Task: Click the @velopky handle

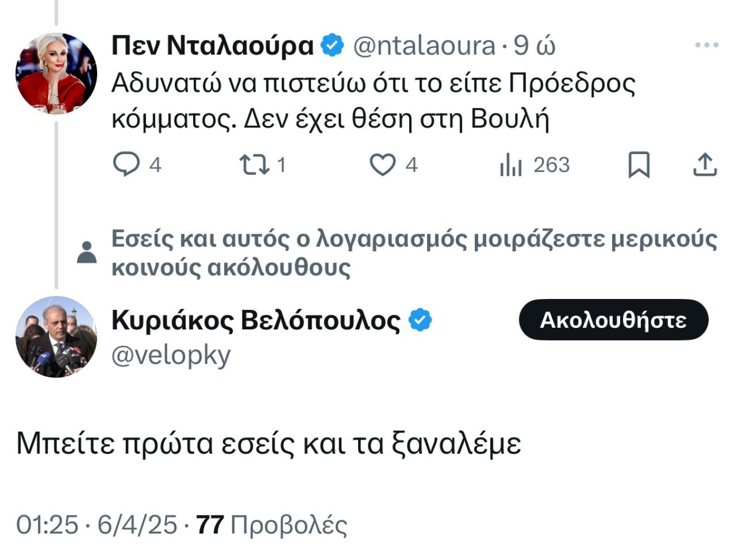Action: pos(171,356)
